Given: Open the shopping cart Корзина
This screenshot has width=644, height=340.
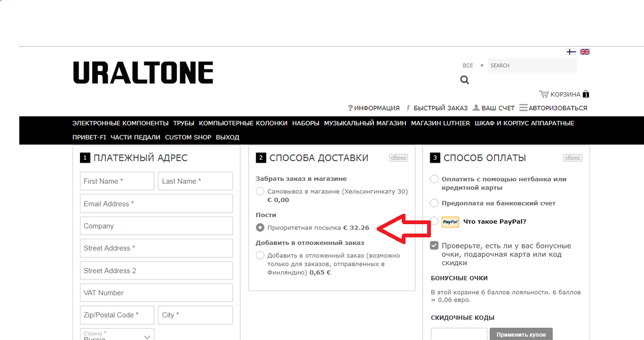Looking at the screenshot, I should [564, 94].
